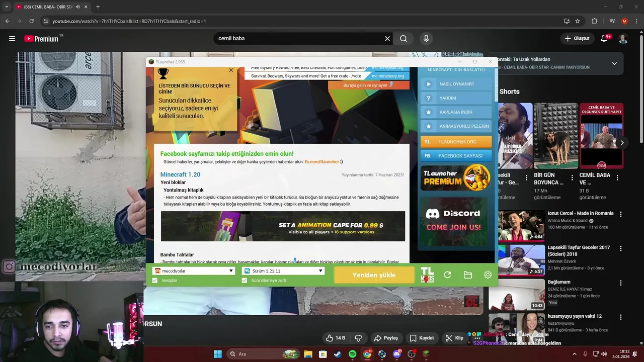The image size is (644, 362).
Task: Open options for Bağlamam video
Action: tap(621, 283)
